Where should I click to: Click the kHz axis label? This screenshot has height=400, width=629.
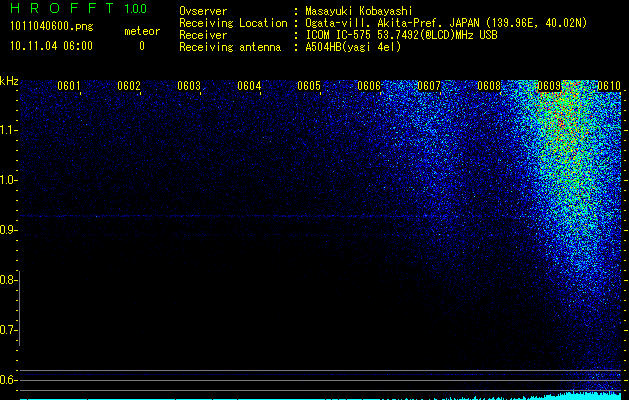coord(9,81)
